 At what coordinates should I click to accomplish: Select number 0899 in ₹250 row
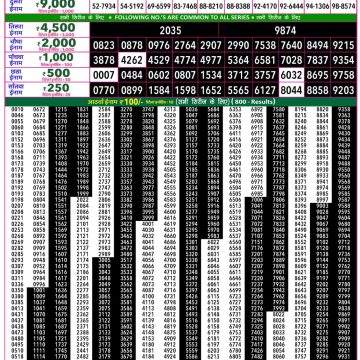[132, 90]
